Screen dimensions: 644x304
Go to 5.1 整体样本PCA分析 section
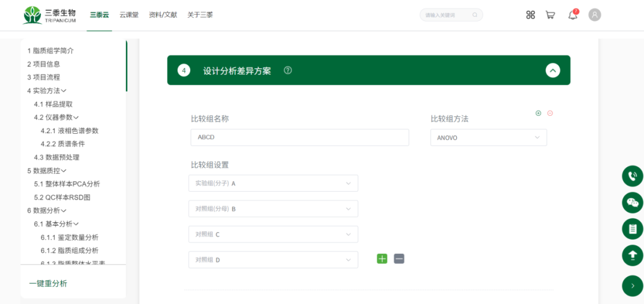coord(66,184)
